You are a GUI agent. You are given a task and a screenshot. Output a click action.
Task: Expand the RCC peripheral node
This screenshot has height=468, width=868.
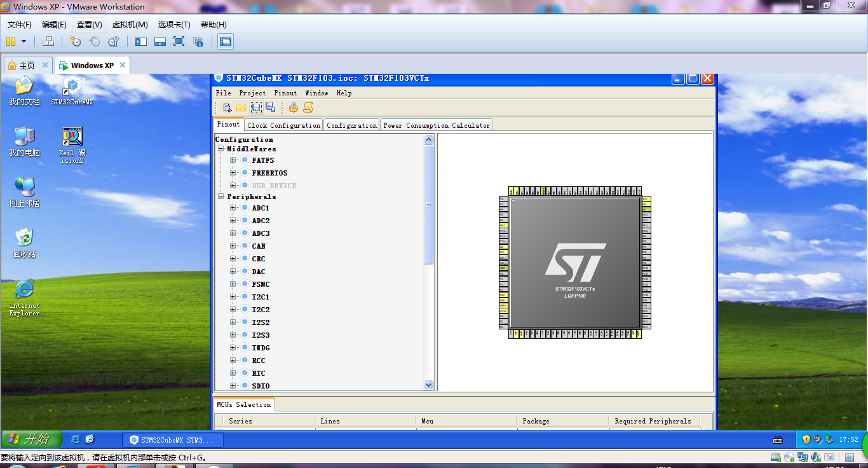point(233,361)
